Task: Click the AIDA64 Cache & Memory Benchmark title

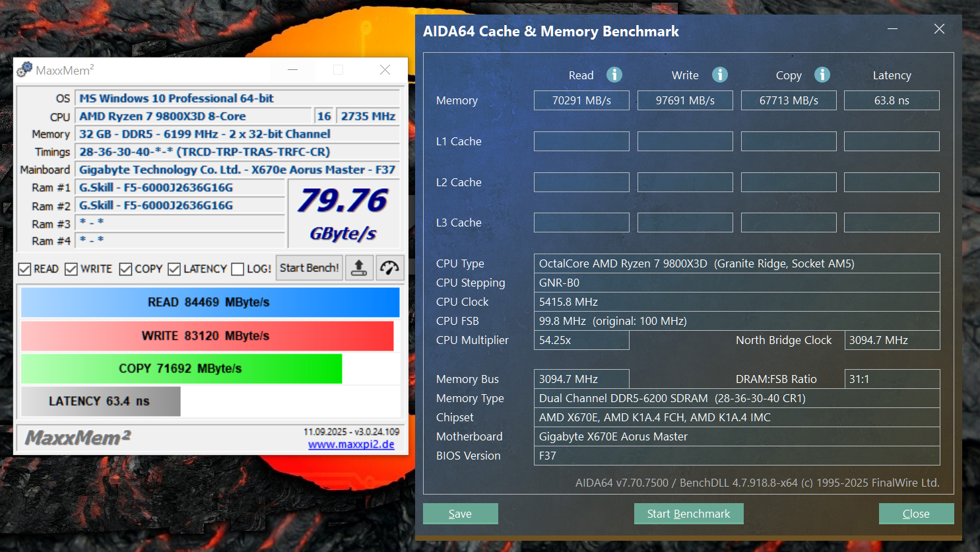Action: [x=551, y=31]
